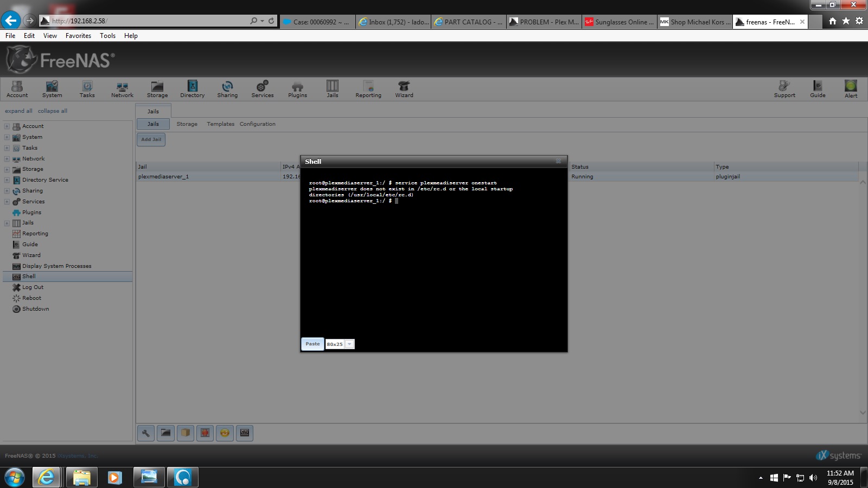The width and height of the screenshot is (868, 488).
Task: Click the box Upload Plugin jail button
Action: click(186, 433)
